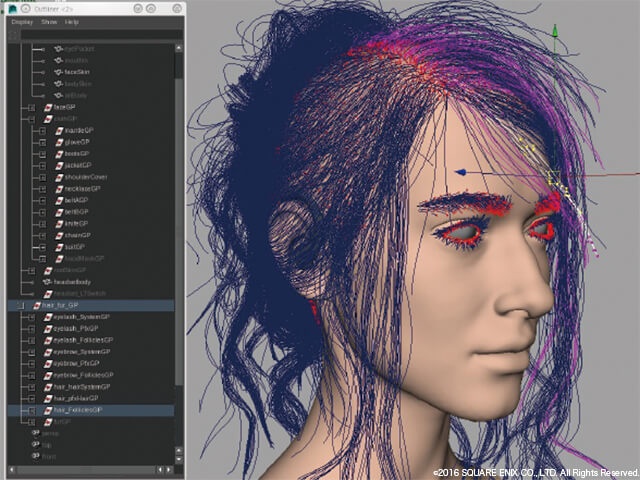Expand the mantleGP node

42,131
